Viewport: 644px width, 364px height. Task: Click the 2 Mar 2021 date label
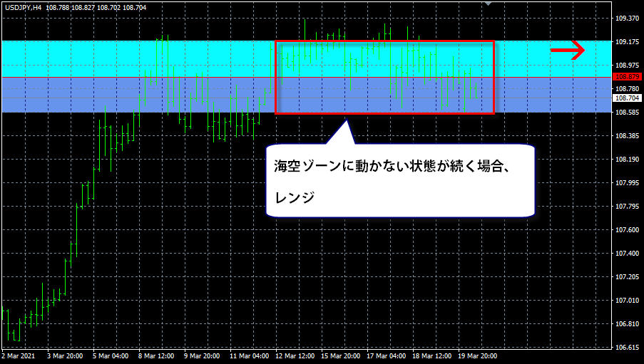point(19,355)
